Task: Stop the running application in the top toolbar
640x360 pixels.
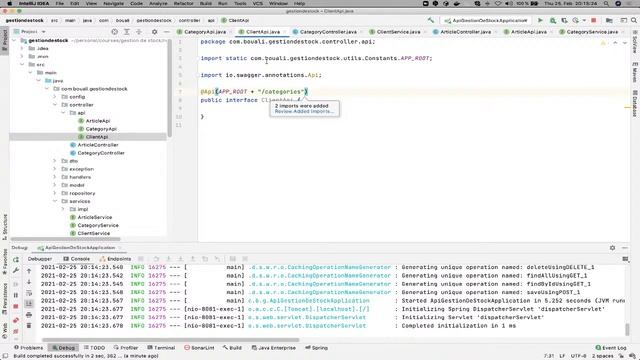Action: point(593,20)
